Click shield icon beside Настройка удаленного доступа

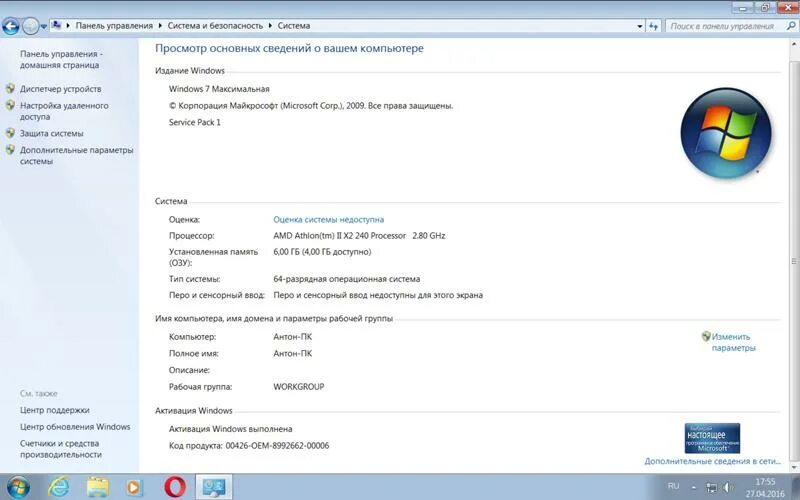[10, 105]
